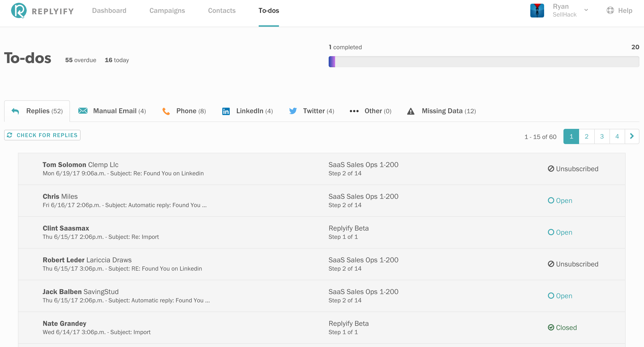Click the refresh icon in Check for Replies
644x347 pixels.
point(9,135)
